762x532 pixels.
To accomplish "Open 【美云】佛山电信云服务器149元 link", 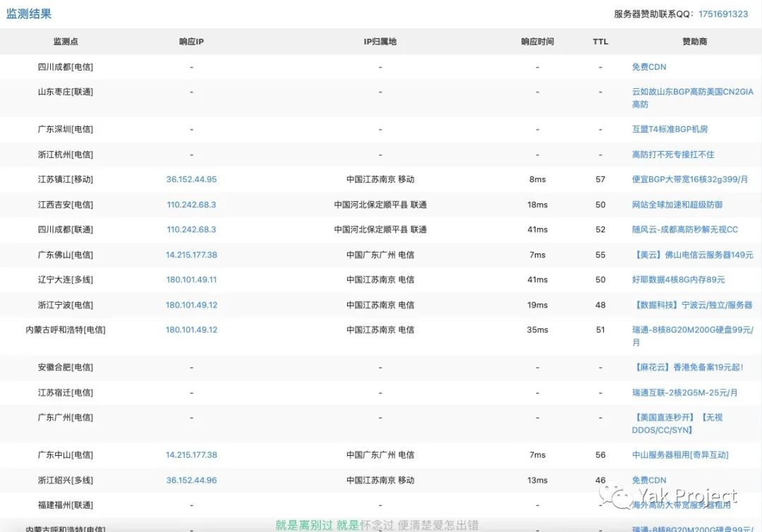I will pos(693,255).
